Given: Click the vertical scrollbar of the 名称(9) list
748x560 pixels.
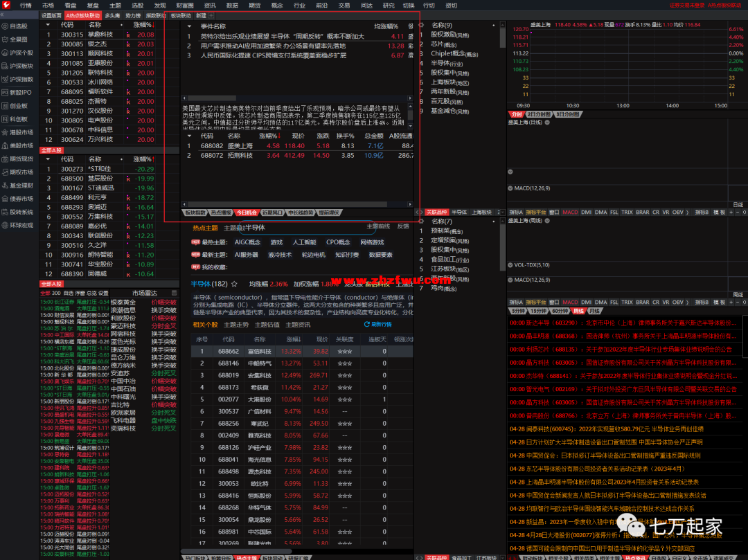Looking at the screenshot, I should pyautogui.click(x=503, y=37).
